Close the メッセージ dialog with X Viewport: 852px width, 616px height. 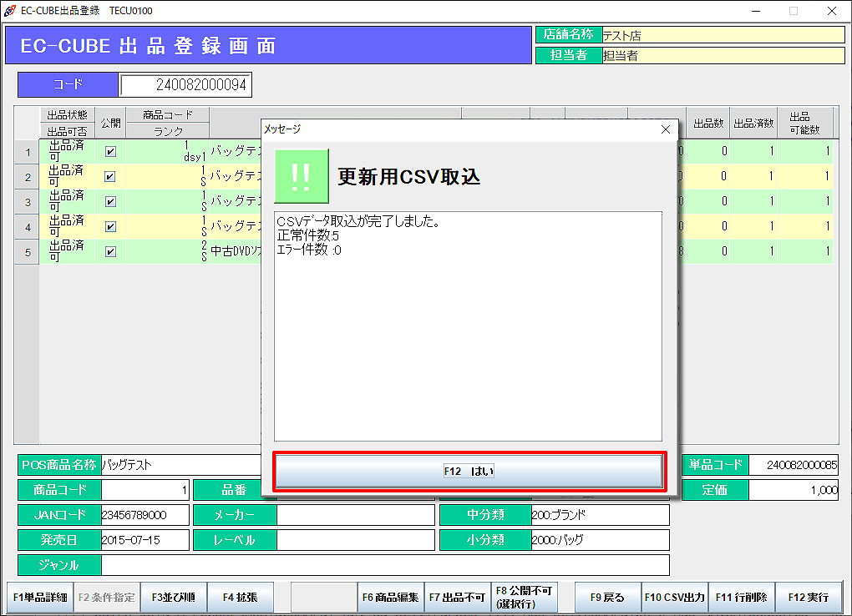tap(666, 129)
